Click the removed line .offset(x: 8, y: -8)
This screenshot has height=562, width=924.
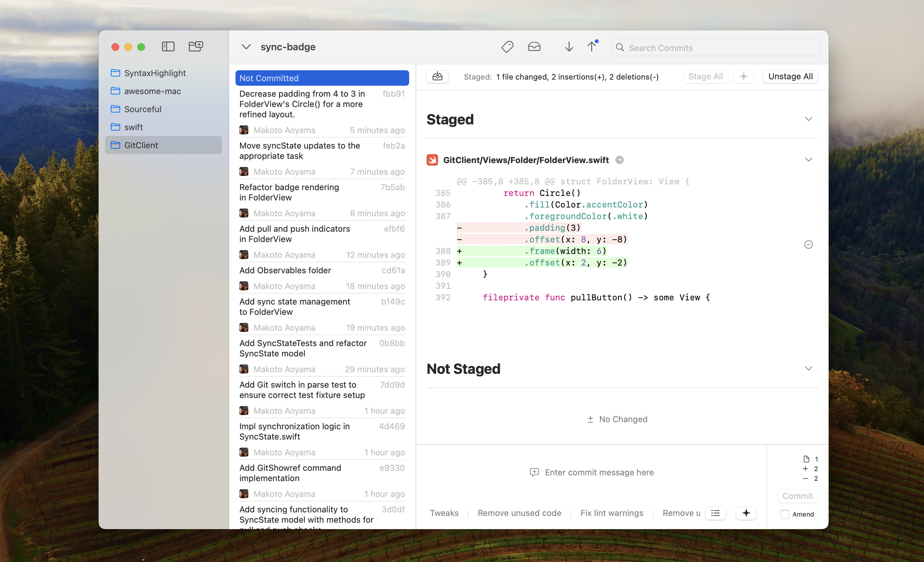click(x=542, y=239)
